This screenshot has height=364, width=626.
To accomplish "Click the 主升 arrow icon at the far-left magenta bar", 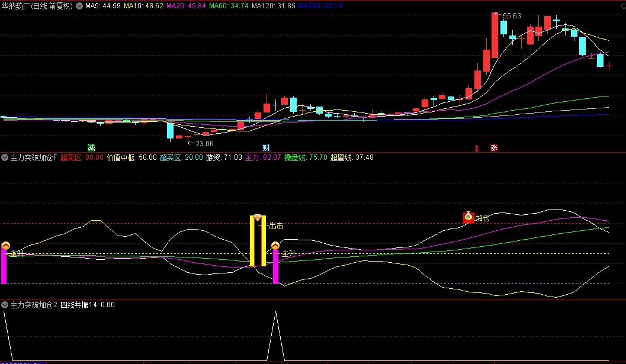I will click(6, 246).
